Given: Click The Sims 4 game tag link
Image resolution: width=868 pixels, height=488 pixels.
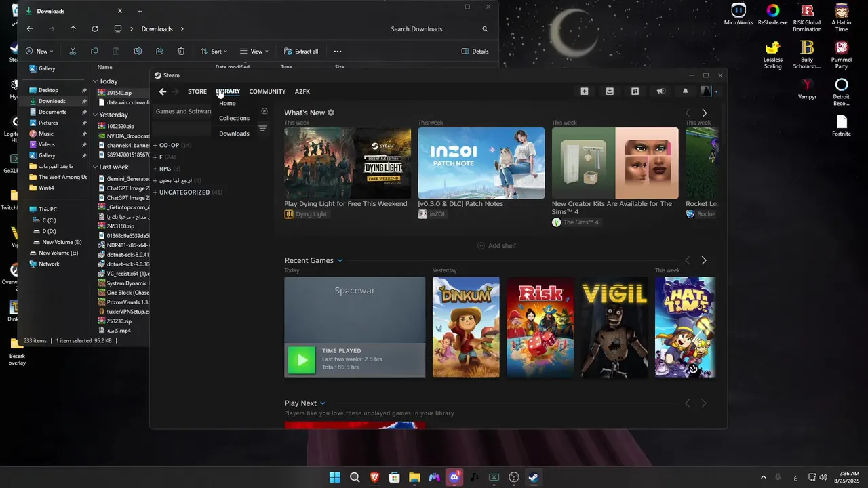Looking at the screenshot, I should click(x=576, y=222).
